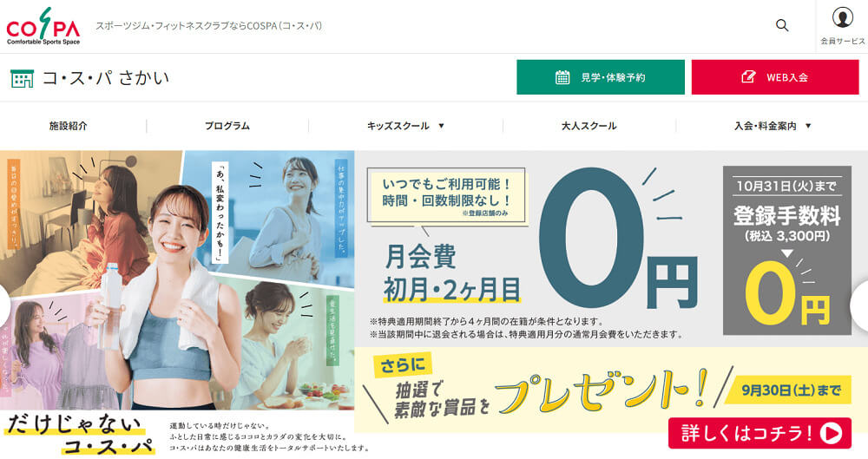Open search with magnifying glass icon
Image resolution: width=868 pixels, height=459 pixels.
tap(782, 25)
